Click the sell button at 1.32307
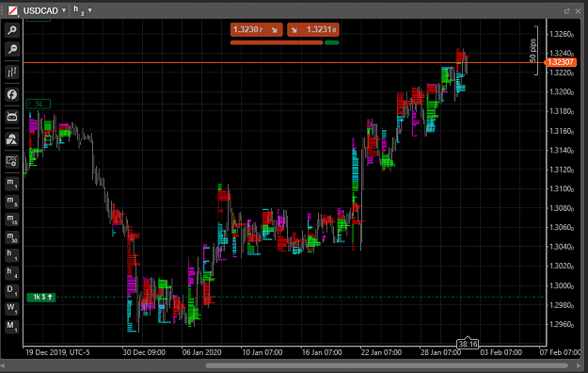This screenshot has width=588, height=373. click(257, 30)
